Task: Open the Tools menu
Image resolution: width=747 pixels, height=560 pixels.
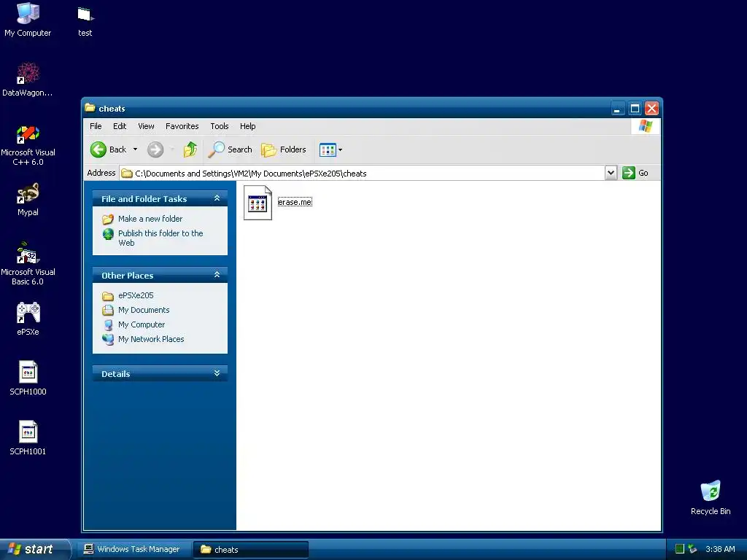Action: tap(220, 126)
